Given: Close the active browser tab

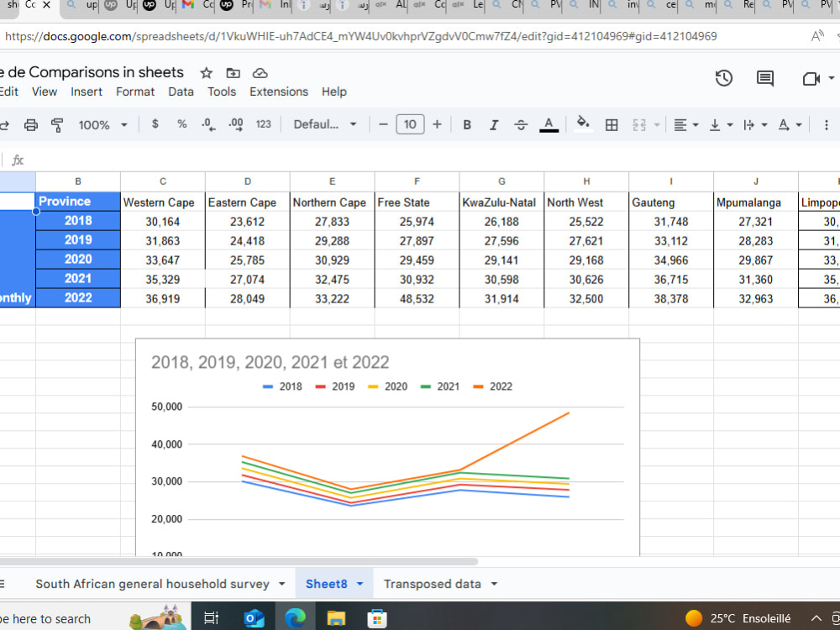Looking at the screenshot, I should coord(46,5).
